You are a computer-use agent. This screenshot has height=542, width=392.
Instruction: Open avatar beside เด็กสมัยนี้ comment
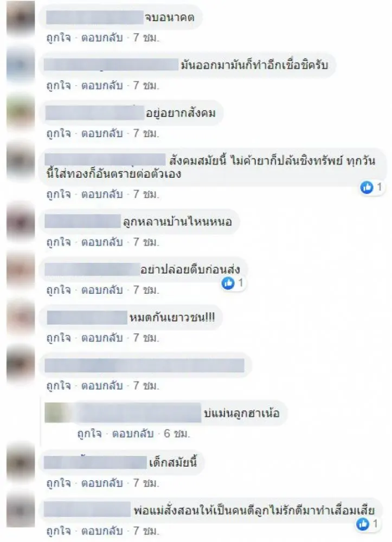(x=21, y=463)
